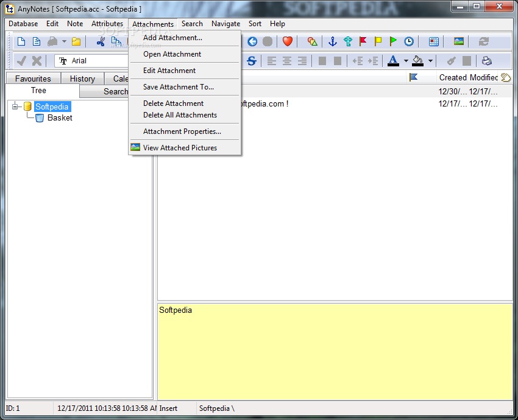Click the gray key icon
This screenshot has height=420, width=518.
point(451,61)
